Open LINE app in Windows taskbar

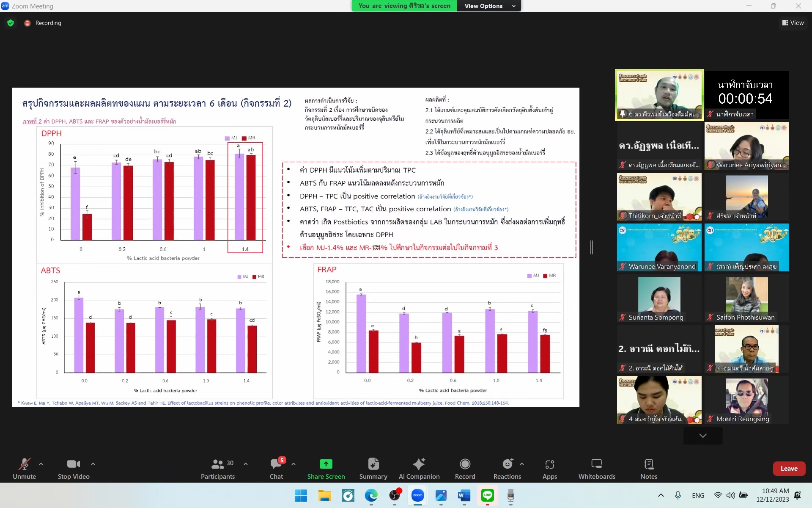click(487, 495)
